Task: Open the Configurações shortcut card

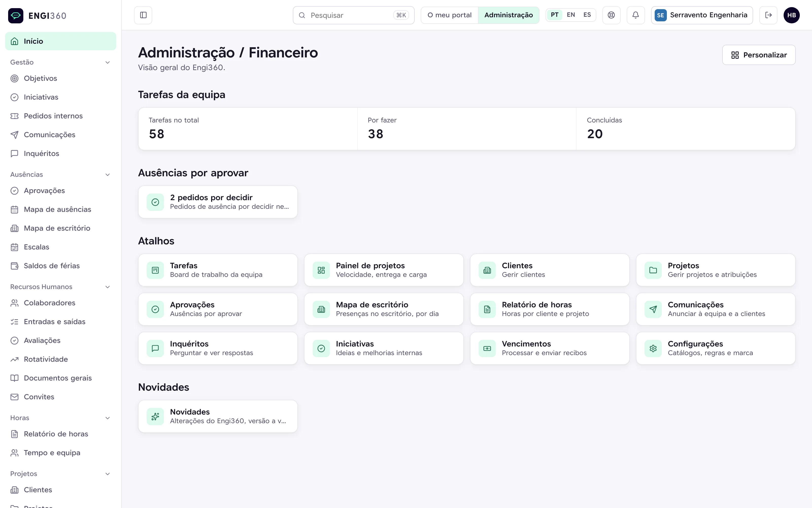Action: tap(716, 348)
